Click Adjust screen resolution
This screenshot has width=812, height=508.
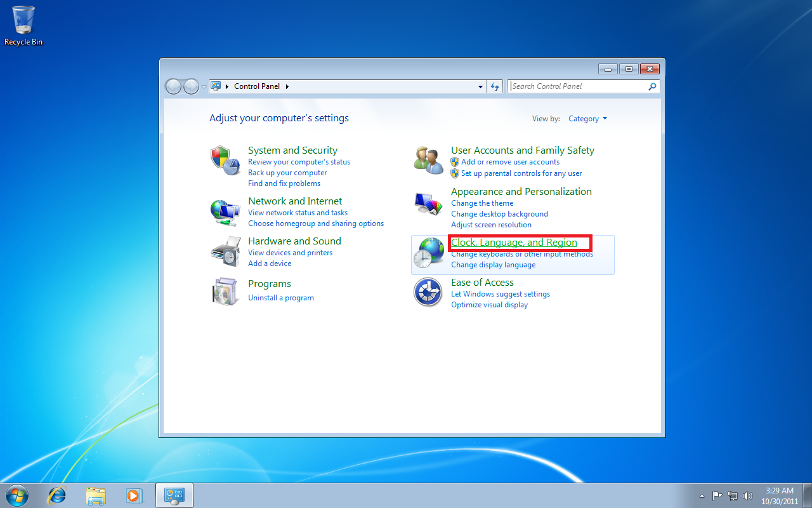[x=491, y=225]
